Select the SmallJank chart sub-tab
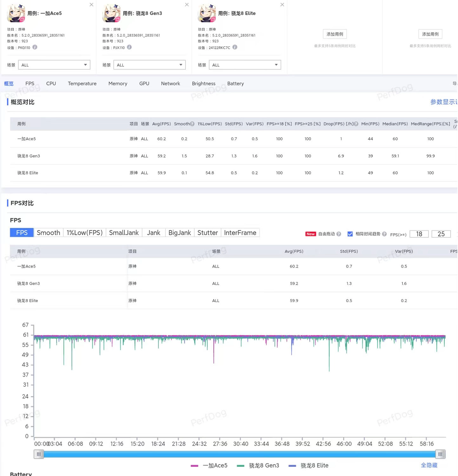Image resolution: width=458 pixels, height=476 pixels. 124,233
